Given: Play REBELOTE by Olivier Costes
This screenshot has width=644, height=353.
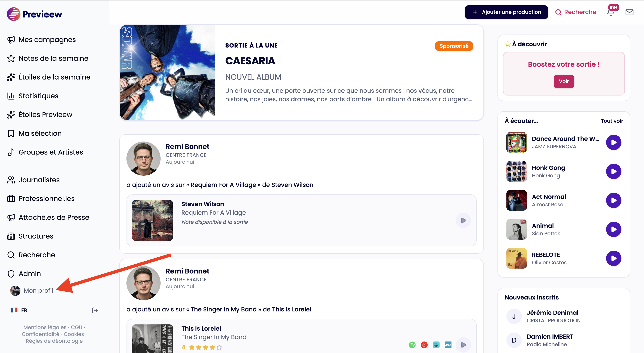Looking at the screenshot, I should coord(614,258).
